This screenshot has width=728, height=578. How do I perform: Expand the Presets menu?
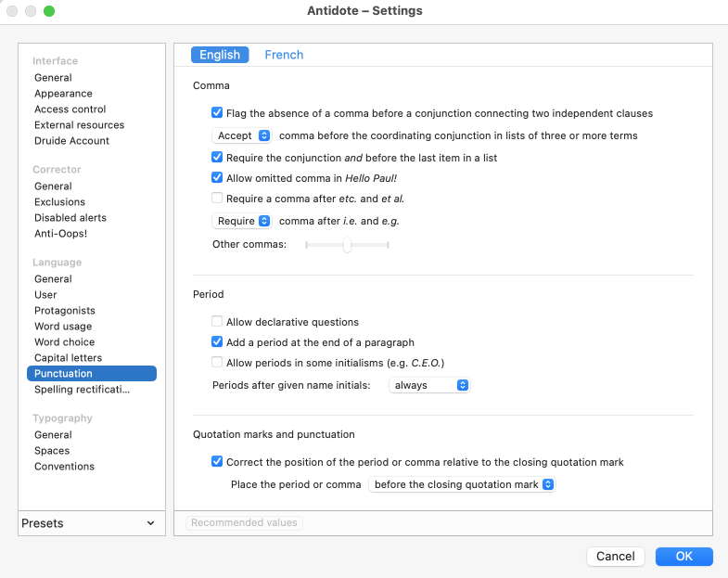(x=89, y=523)
